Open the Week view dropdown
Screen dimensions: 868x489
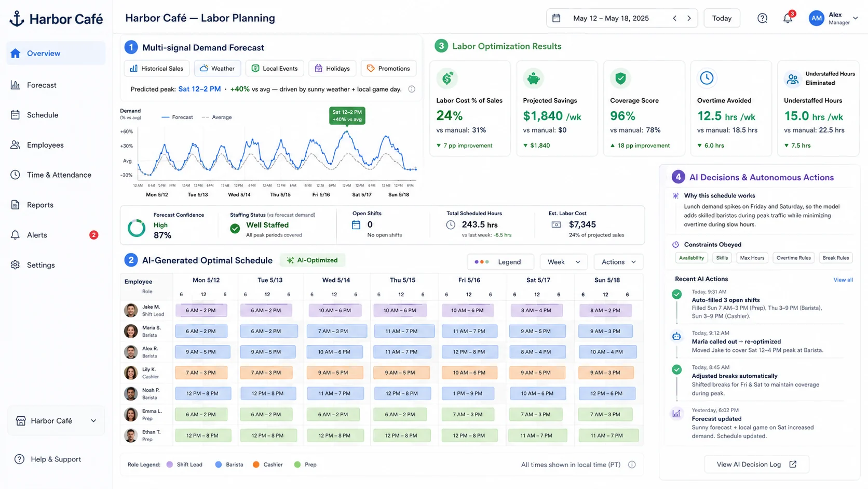[564, 262]
